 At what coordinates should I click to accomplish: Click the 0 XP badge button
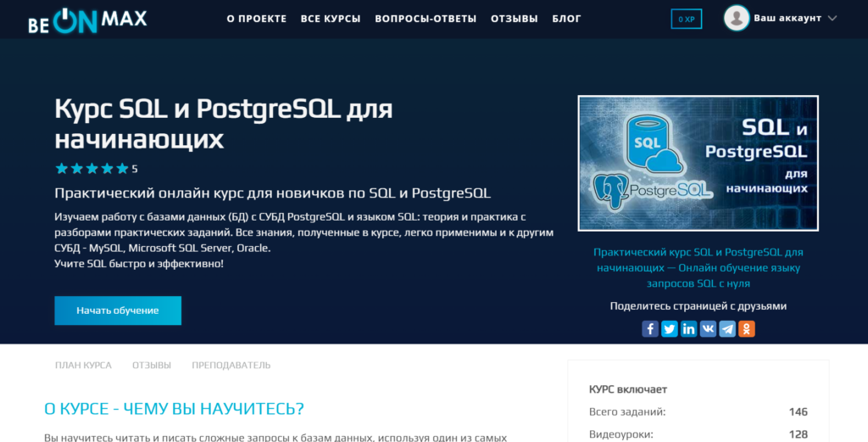coord(687,19)
